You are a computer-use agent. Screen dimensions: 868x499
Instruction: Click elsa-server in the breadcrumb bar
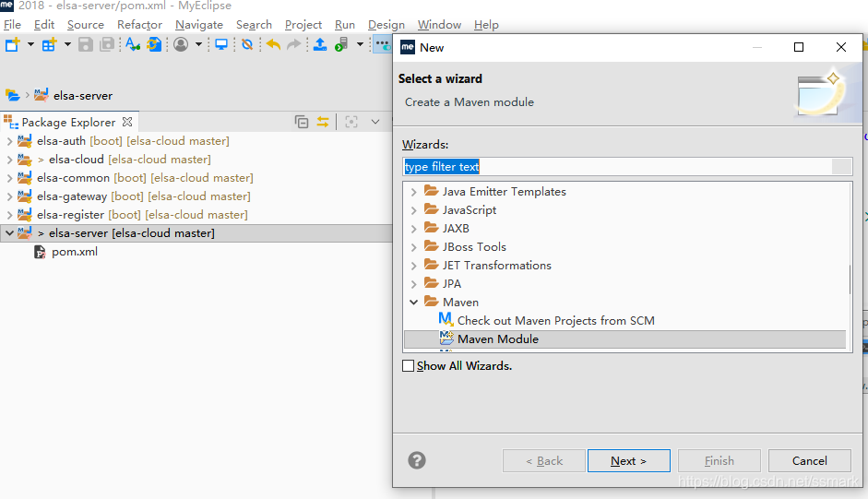coord(83,95)
